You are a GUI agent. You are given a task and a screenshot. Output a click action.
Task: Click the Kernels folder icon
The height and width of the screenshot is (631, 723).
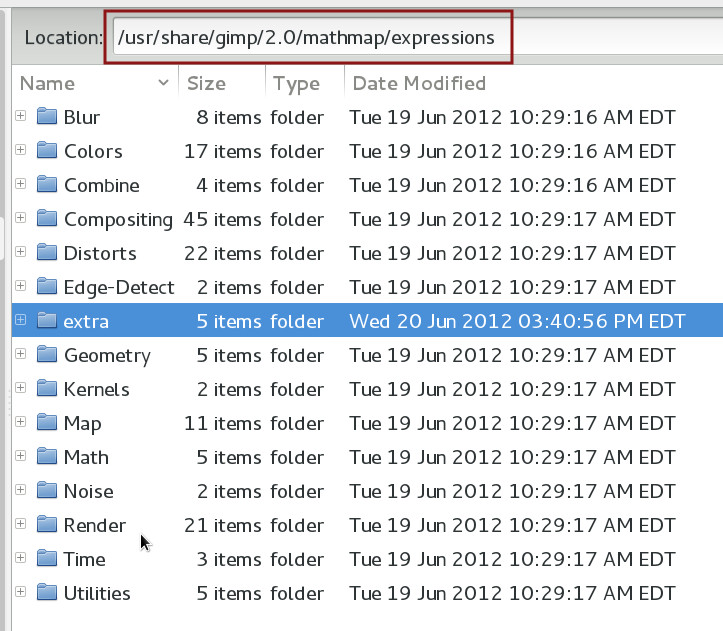coord(47,388)
